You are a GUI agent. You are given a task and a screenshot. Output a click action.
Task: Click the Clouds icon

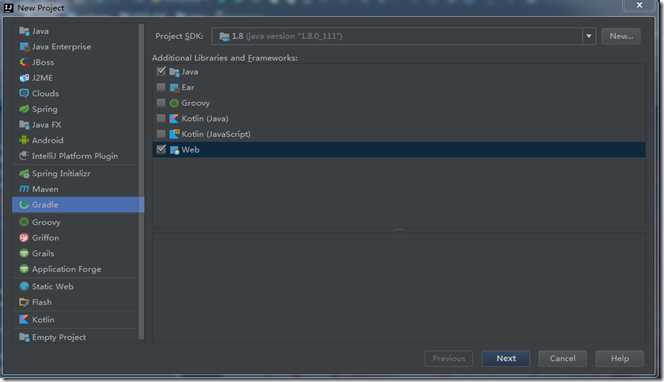(x=24, y=93)
